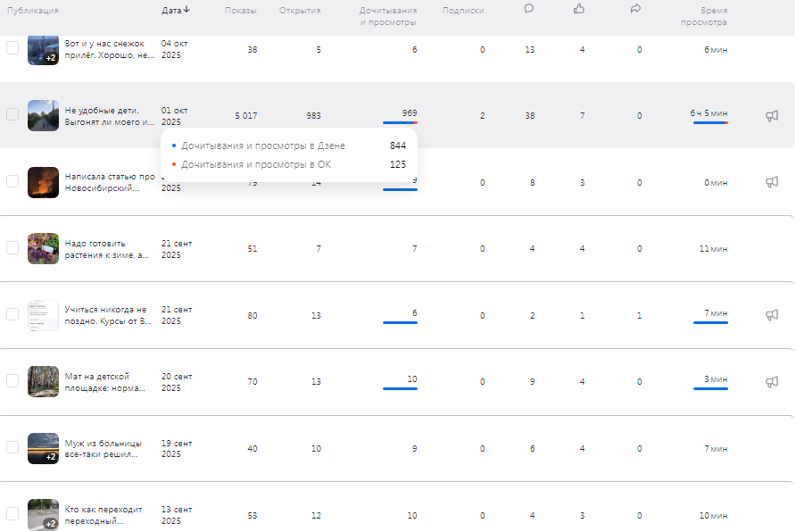Open promote megaphone for Не удобные дети post
Screen dimensions: 796x532
tap(772, 116)
